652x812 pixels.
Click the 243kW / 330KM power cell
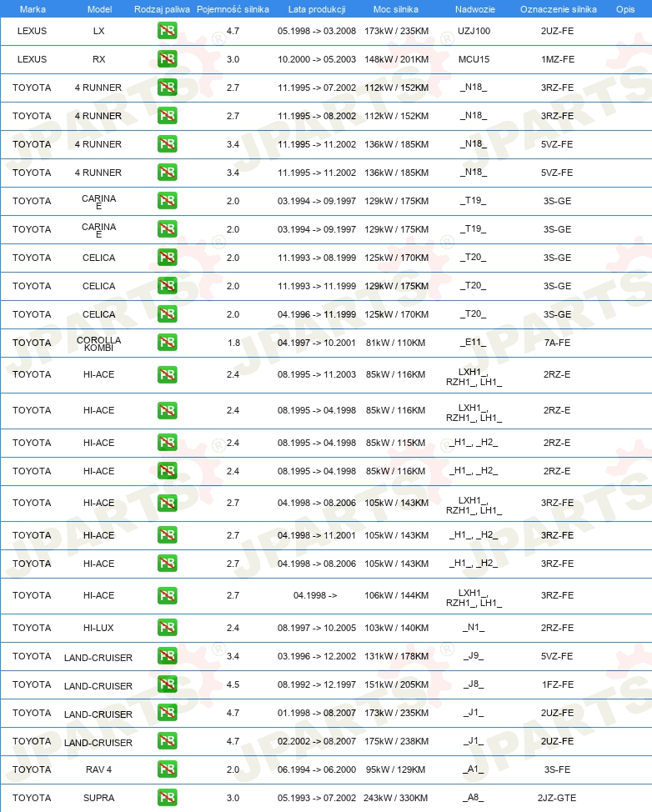tap(396, 798)
